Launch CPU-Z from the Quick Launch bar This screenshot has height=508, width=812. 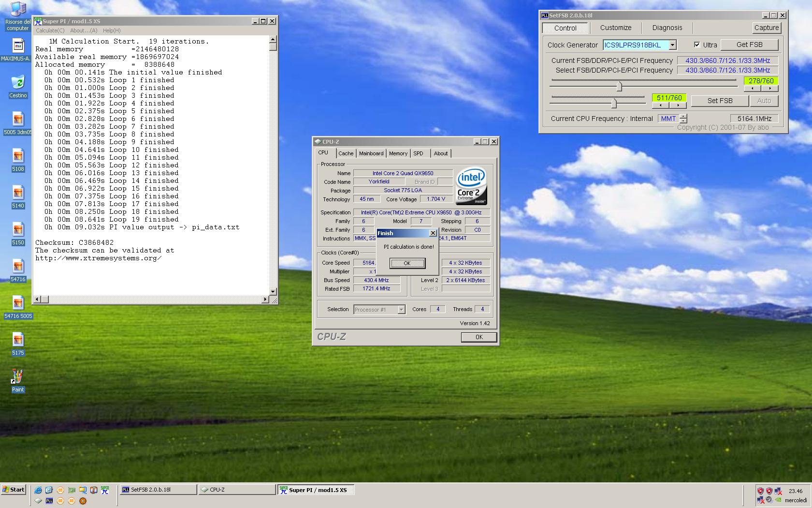38,501
